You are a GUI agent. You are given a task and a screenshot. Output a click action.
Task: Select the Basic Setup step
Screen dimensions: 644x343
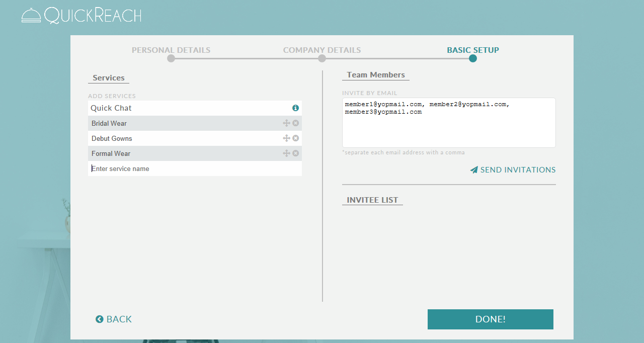coord(473,50)
